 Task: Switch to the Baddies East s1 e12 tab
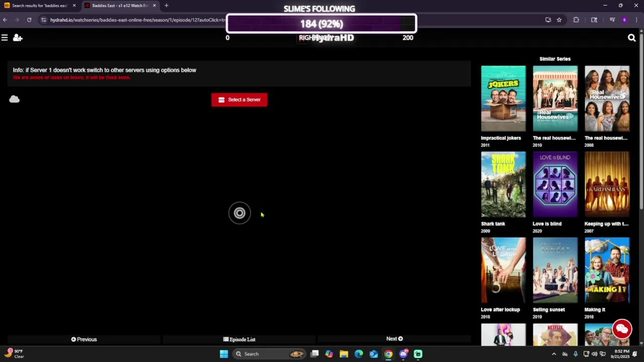pyautogui.click(x=120, y=6)
